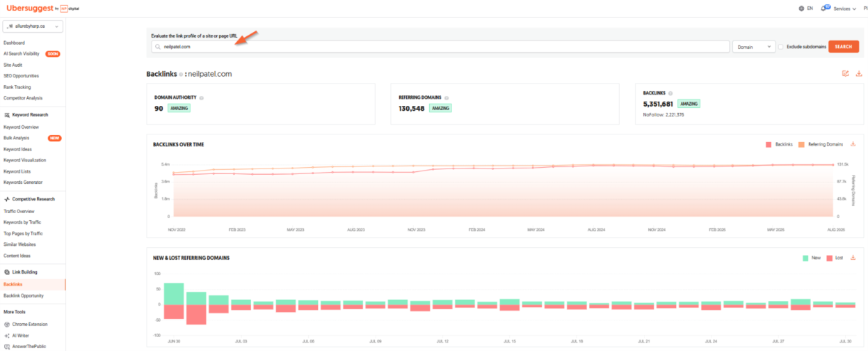The width and height of the screenshot is (868, 351).
Task: Click the edit report icon beside Backlinks heading
Action: click(845, 73)
